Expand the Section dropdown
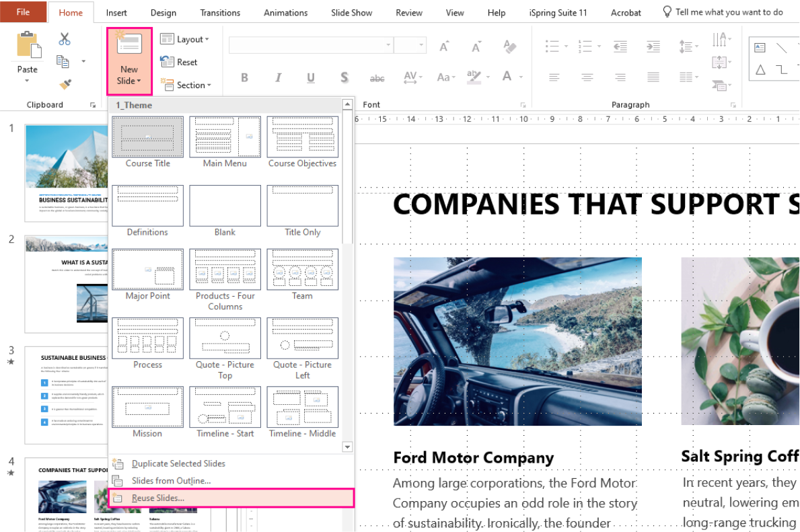800x532 pixels. pyautogui.click(x=186, y=85)
